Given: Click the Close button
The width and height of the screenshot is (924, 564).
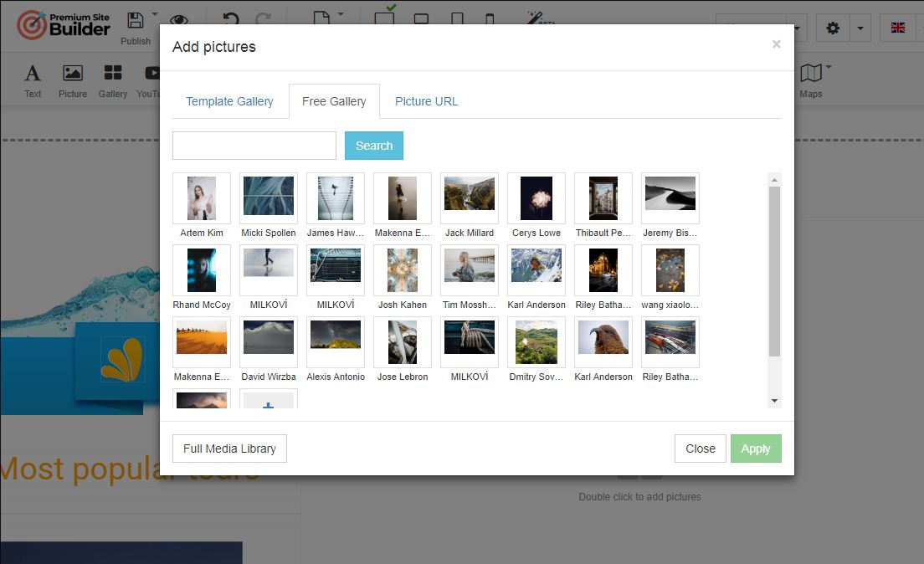Looking at the screenshot, I should tap(700, 449).
